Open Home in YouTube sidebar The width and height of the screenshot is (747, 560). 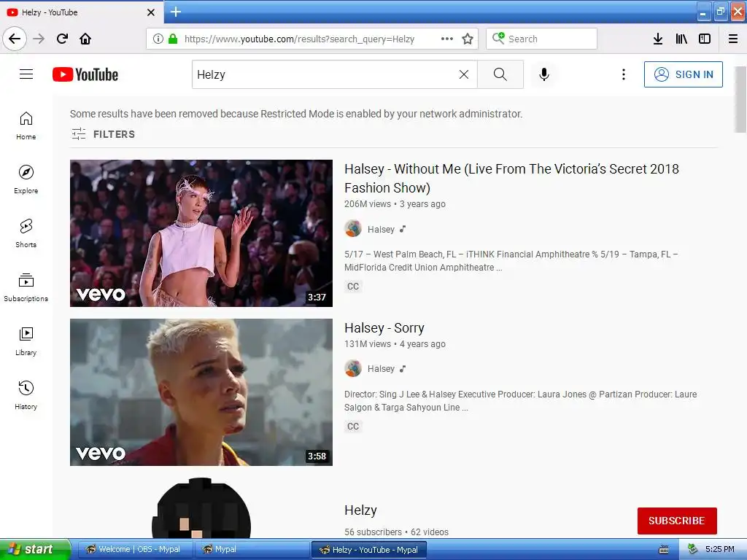pyautogui.click(x=26, y=125)
